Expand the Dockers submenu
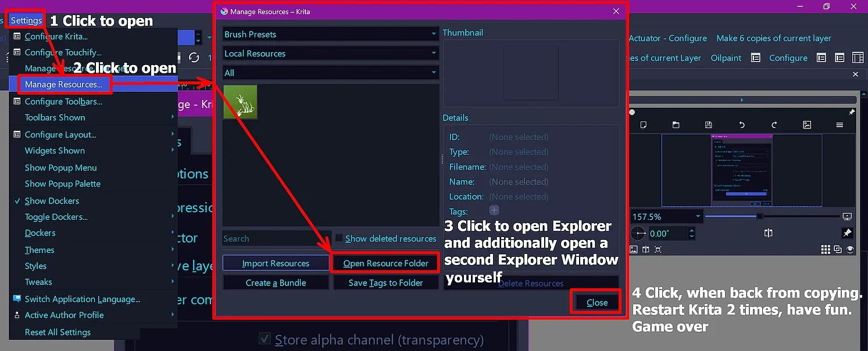The height and width of the screenshot is (351, 868). (93, 232)
